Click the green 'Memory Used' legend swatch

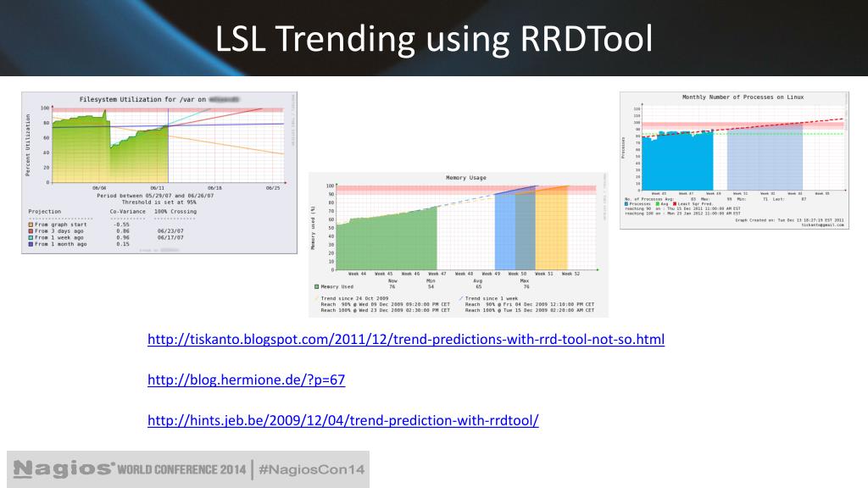(x=317, y=286)
